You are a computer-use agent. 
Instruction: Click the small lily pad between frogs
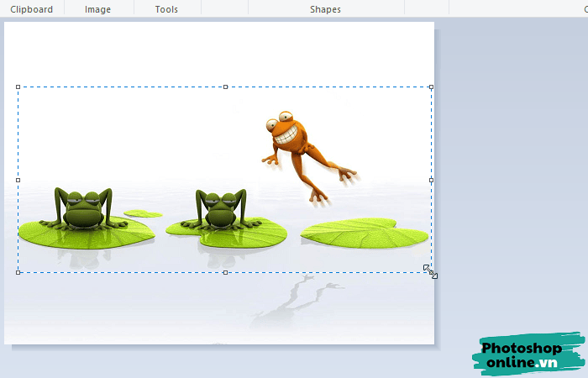[x=143, y=214]
